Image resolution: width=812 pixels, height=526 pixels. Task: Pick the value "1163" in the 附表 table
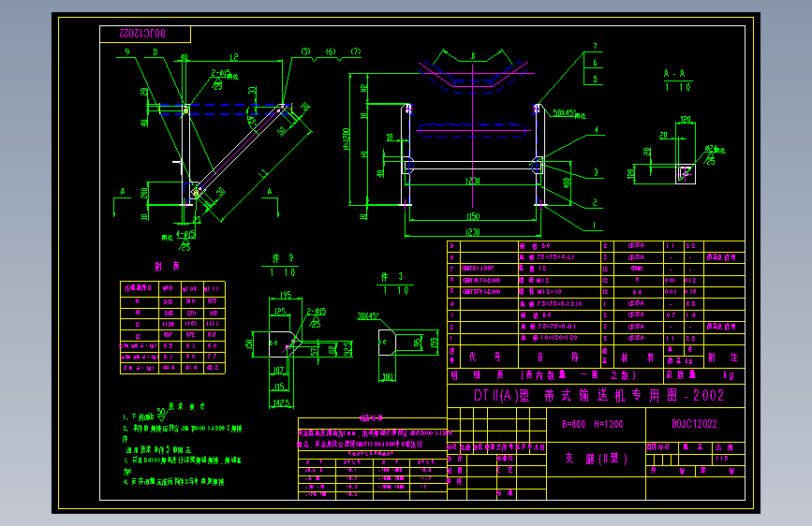191,324
